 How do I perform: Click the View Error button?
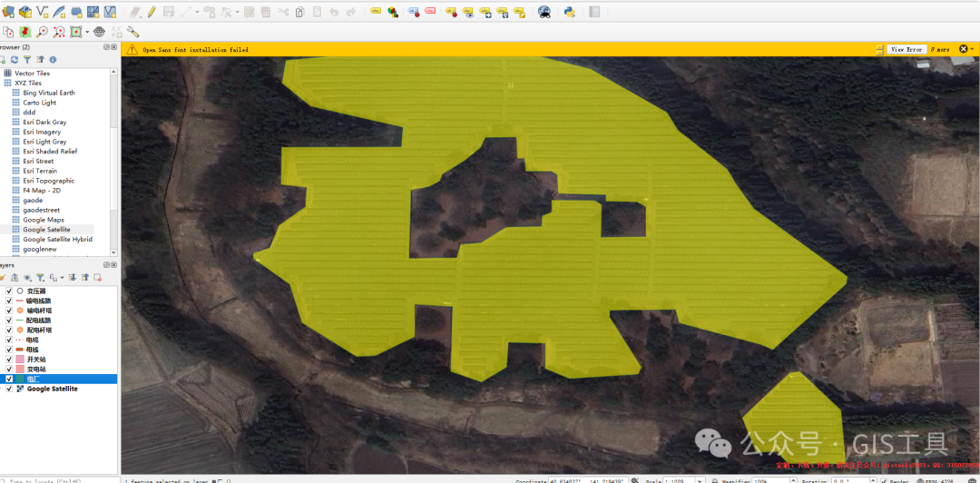pyautogui.click(x=906, y=49)
